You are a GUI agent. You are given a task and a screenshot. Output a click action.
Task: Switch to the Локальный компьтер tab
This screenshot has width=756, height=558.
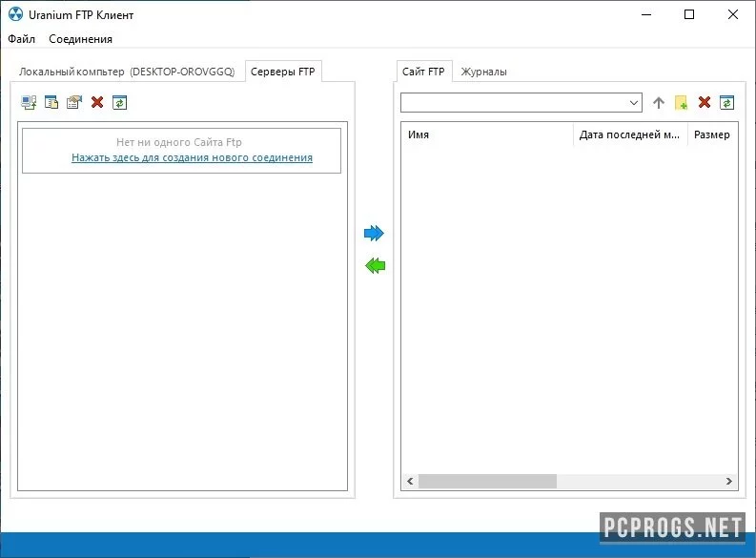(x=127, y=72)
